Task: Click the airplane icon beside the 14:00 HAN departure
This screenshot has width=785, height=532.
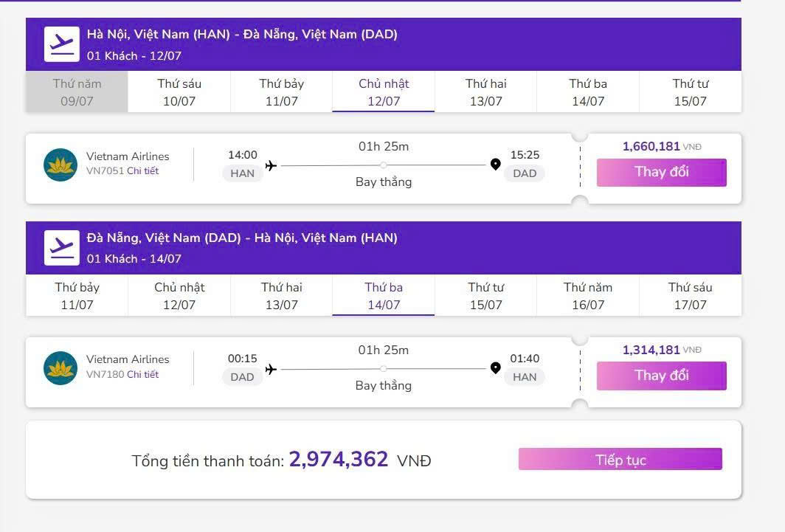Action: [271, 165]
